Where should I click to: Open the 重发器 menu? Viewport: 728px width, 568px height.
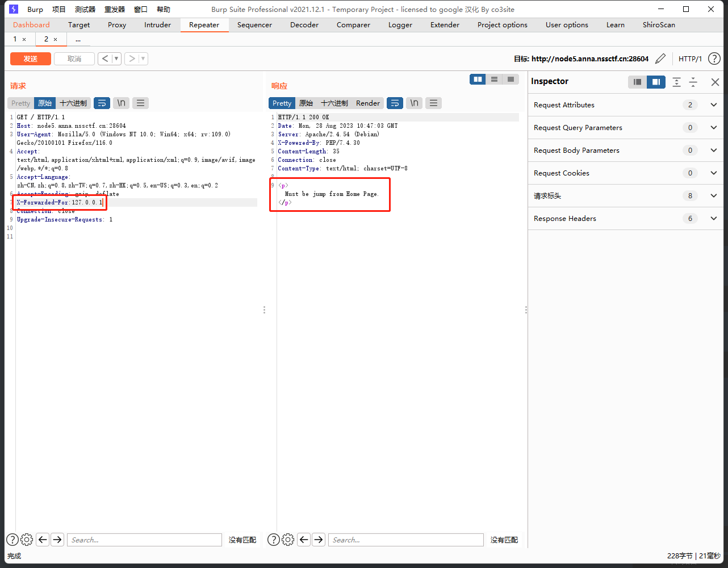115,9
